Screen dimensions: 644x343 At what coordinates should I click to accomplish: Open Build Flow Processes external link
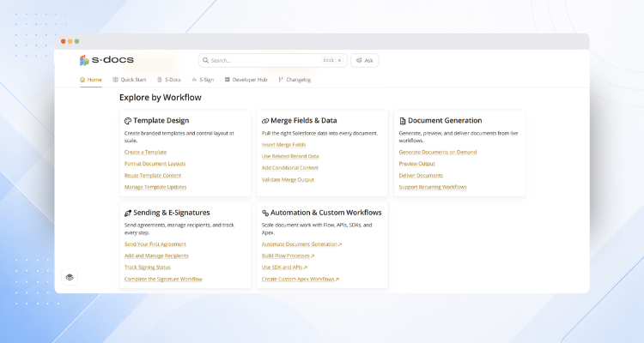288,256
